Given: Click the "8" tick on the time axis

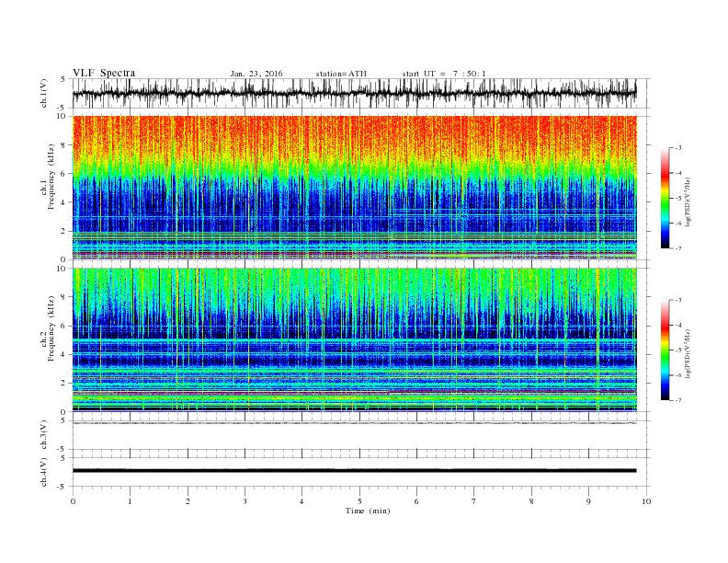Looking at the screenshot, I should [531, 501].
